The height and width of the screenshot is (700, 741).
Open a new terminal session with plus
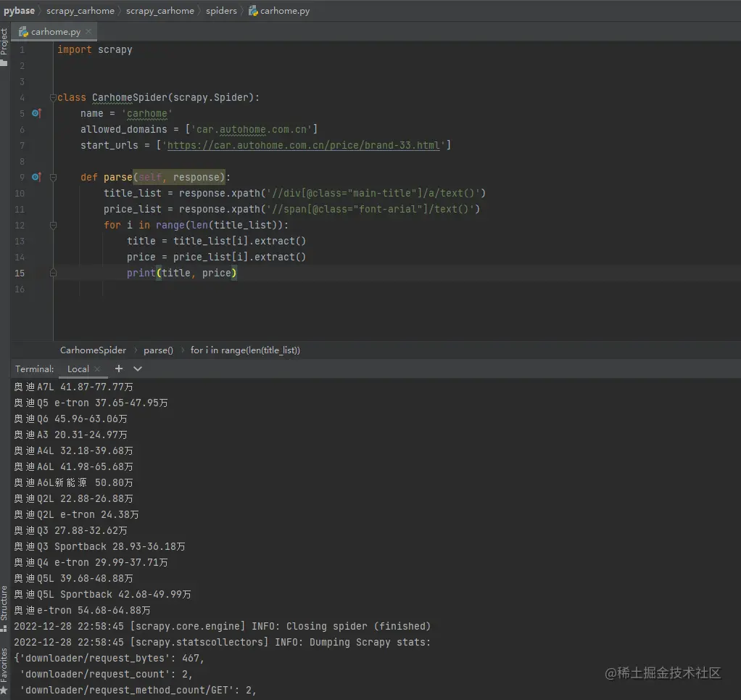tap(119, 368)
